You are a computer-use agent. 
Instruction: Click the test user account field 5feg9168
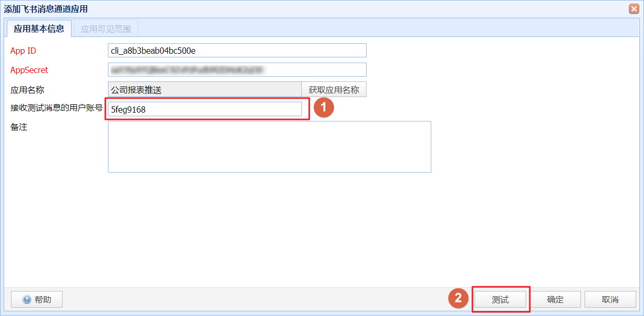tap(204, 109)
